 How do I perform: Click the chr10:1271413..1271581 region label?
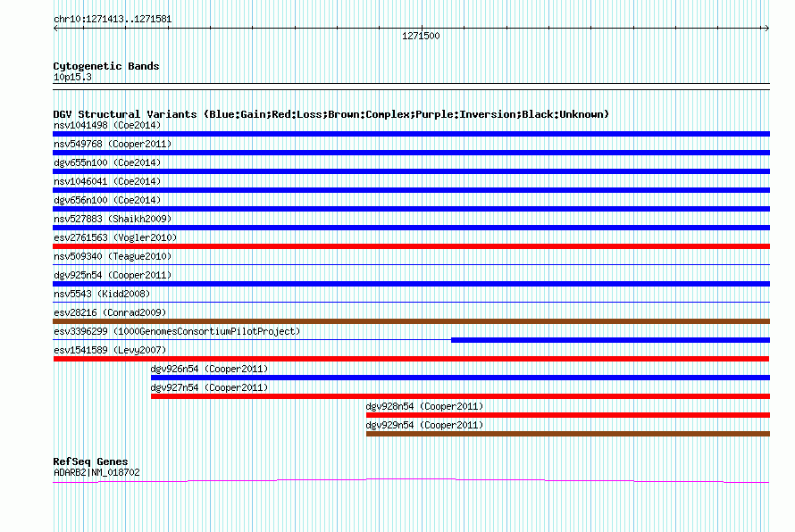[113, 20]
